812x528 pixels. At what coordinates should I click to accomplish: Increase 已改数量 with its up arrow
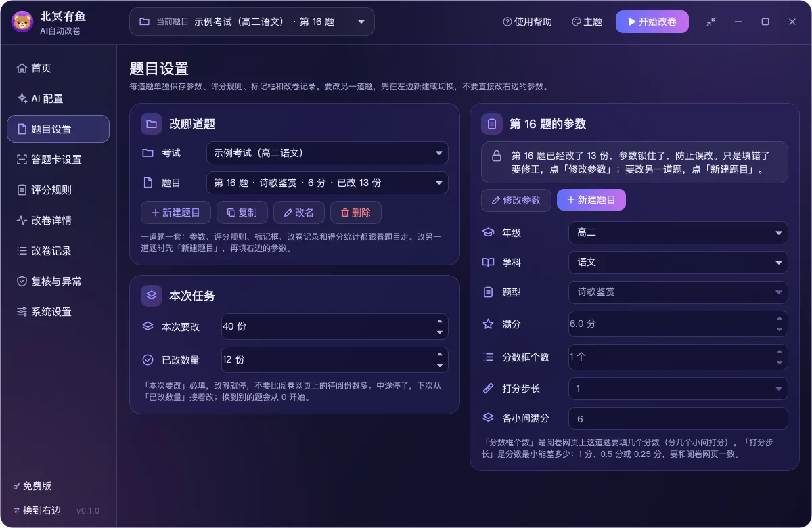pyautogui.click(x=440, y=355)
